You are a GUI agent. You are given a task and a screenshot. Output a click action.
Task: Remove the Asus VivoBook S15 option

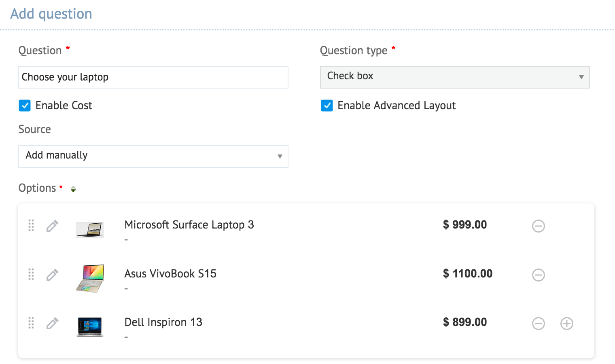click(538, 275)
